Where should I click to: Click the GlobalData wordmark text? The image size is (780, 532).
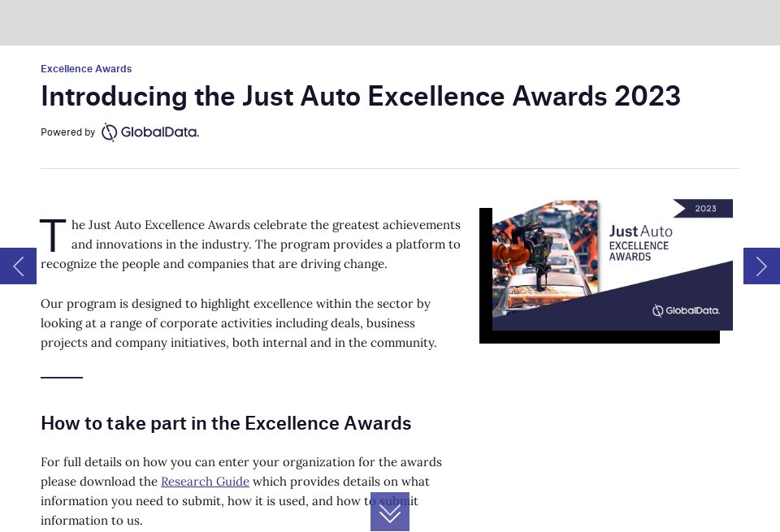[159, 132]
